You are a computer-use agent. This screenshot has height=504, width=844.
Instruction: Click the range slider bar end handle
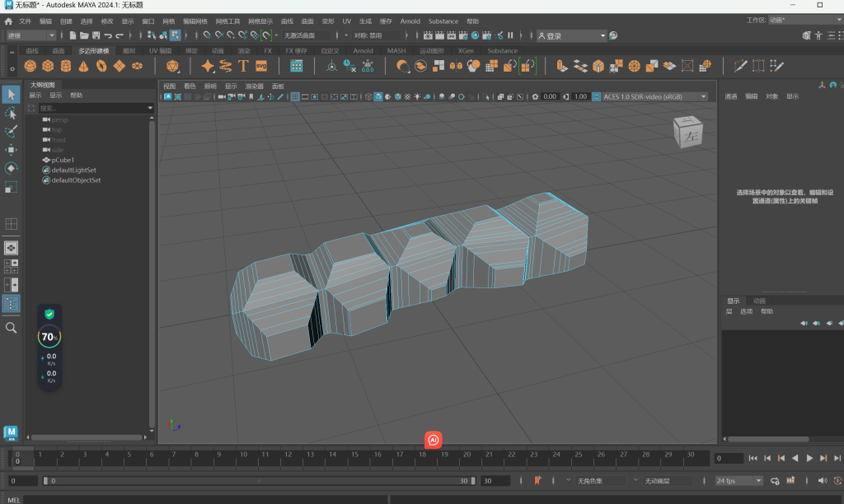click(x=473, y=481)
